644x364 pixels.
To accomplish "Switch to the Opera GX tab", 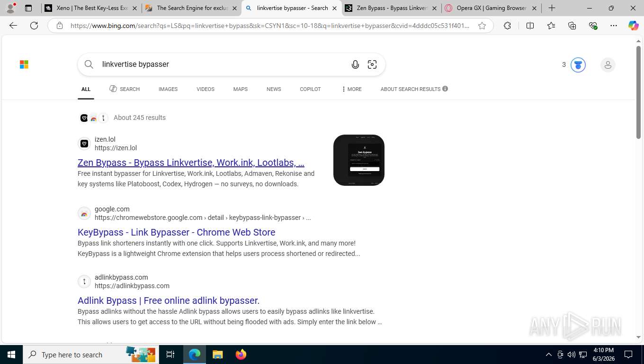I will (x=492, y=8).
